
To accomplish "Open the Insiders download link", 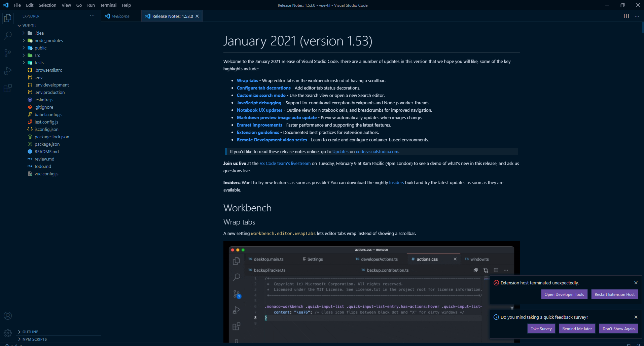I will tap(396, 182).
